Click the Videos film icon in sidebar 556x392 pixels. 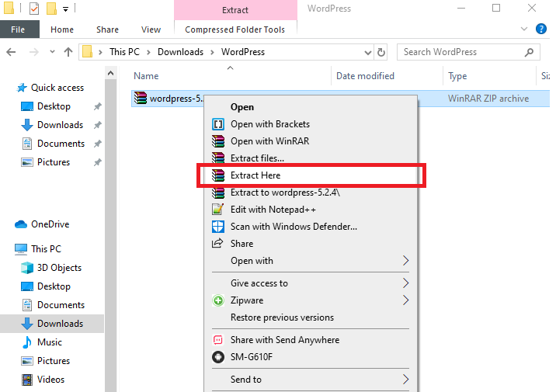27,380
